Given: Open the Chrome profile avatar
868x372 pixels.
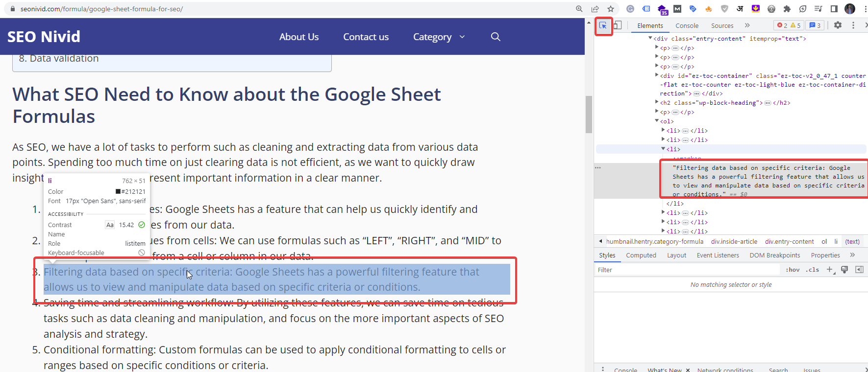Looking at the screenshot, I should point(850,9).
